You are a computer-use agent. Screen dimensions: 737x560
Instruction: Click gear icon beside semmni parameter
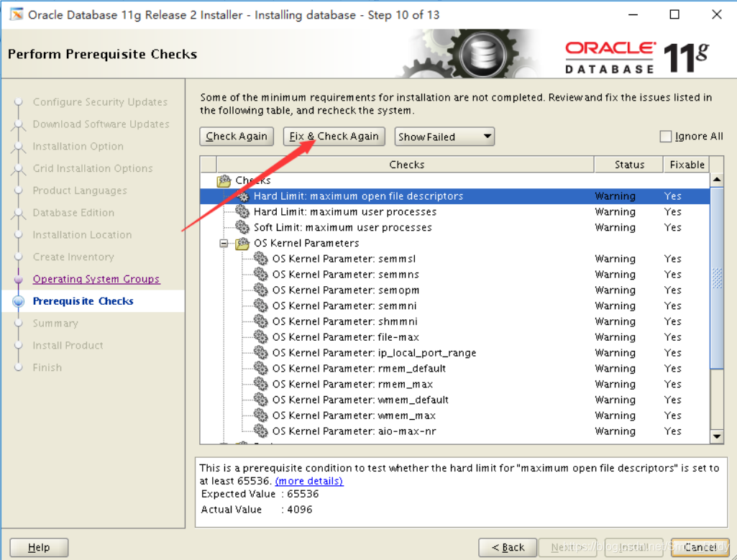pyautogui.click(x=261, y=306)
